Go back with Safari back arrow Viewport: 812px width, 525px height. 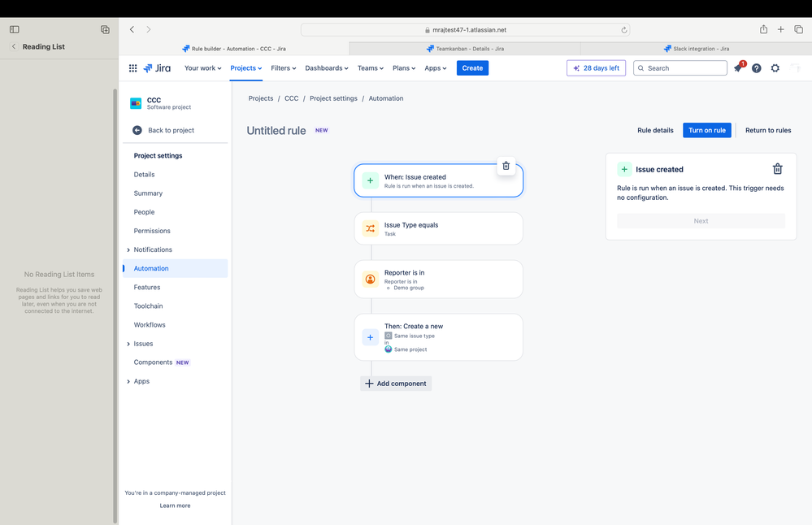point(132,29)
